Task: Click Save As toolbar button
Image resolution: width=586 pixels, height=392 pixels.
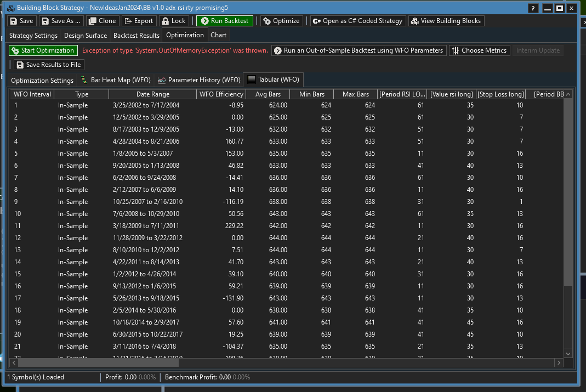Action: pos(61,21)
